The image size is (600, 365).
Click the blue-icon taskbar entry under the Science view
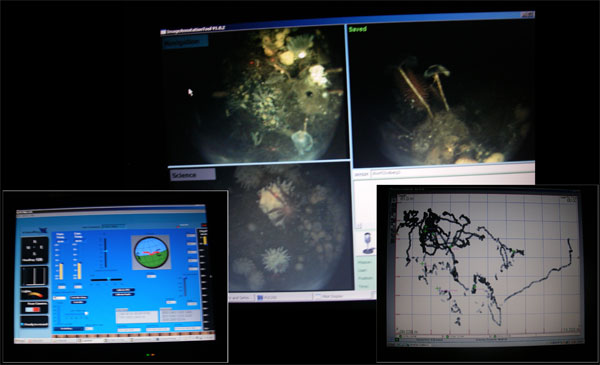pyautogui.click(x=283, y=297)
